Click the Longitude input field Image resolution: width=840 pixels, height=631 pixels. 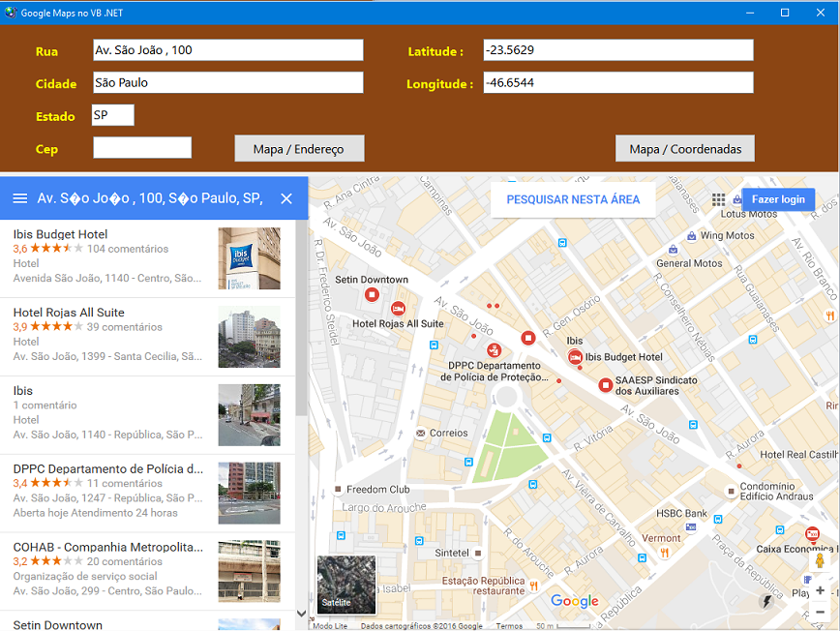(x=618, y=82)
